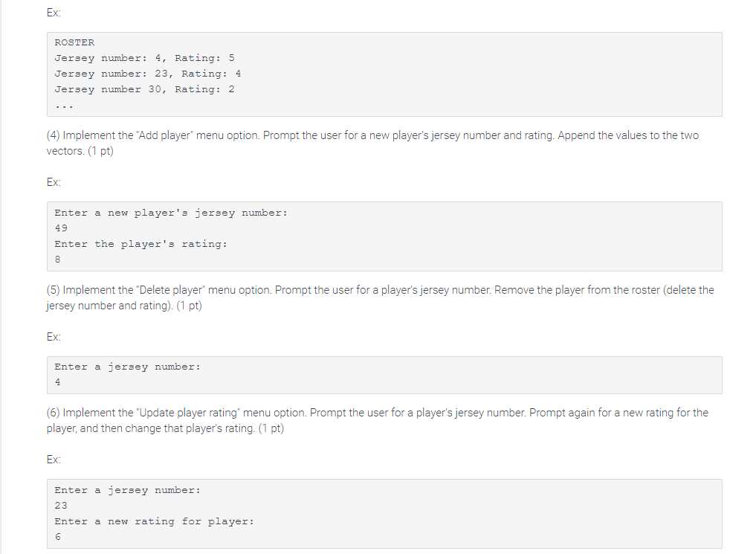Click the step (6) Update player rating instruction
The image size is (756, 554).
377,420
